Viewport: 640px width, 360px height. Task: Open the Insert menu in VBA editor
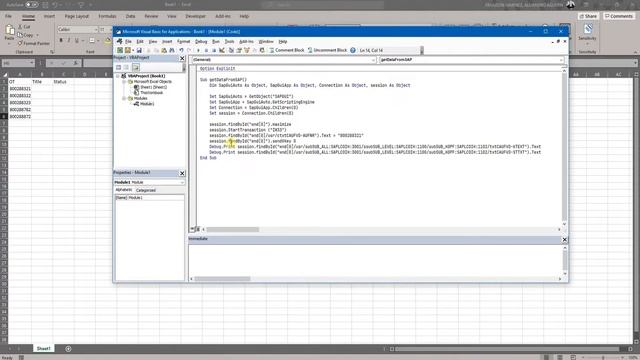point(167,42)
